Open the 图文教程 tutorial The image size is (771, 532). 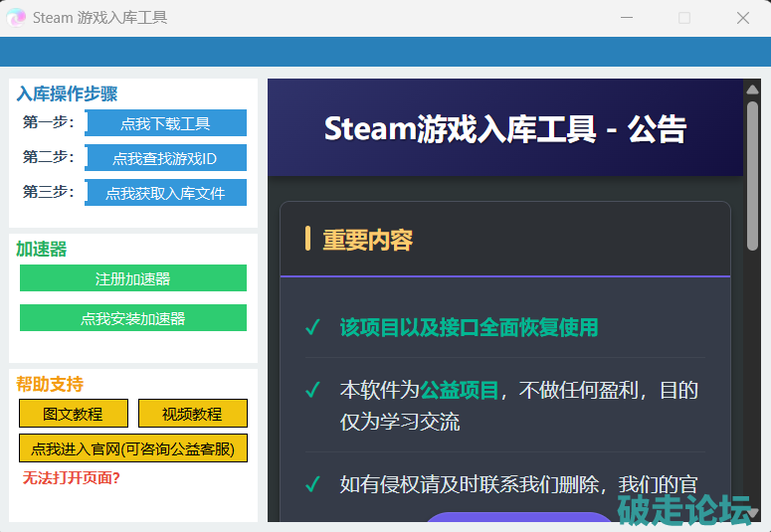[74, 414]
